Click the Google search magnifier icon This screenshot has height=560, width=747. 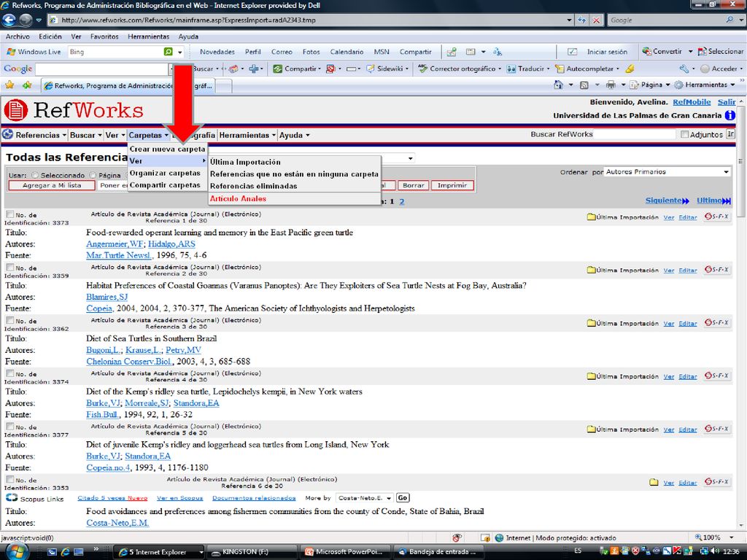(x=729, y=20)
